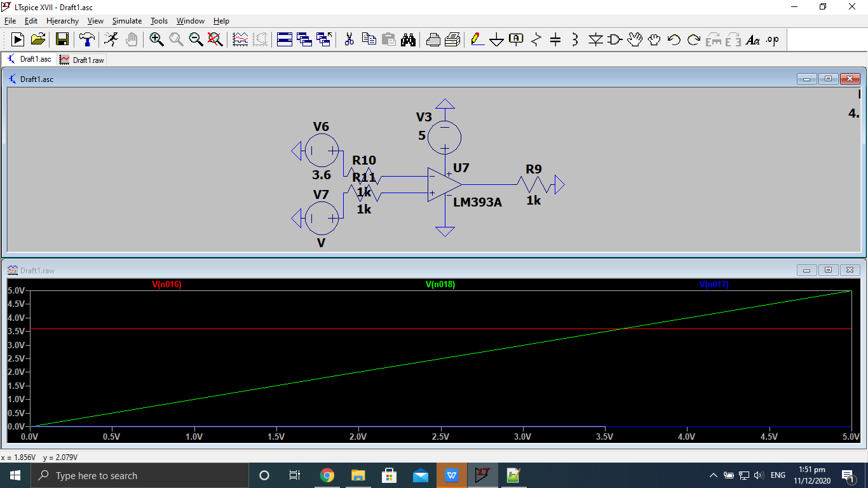Undo the last action

click(x=674, y=39)
